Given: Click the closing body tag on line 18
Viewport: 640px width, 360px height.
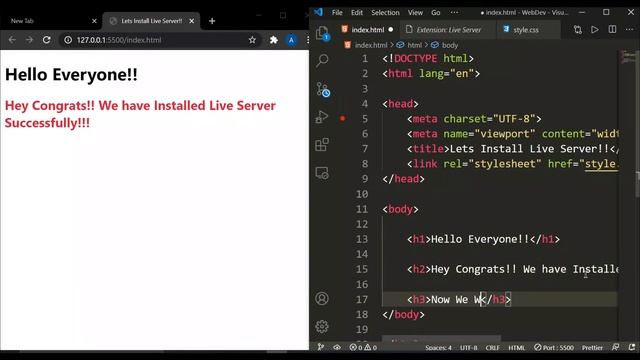Looking at the screenshot, I should 403,315.
